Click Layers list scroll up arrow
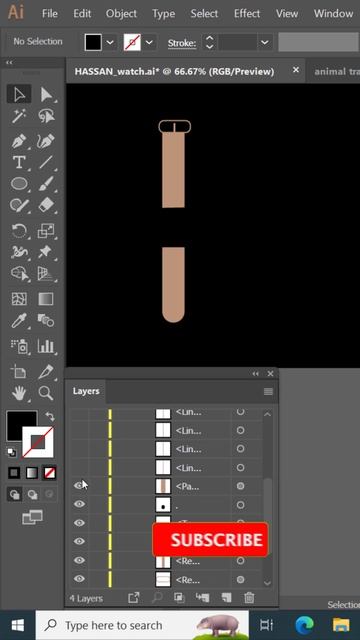 [267, 414]
